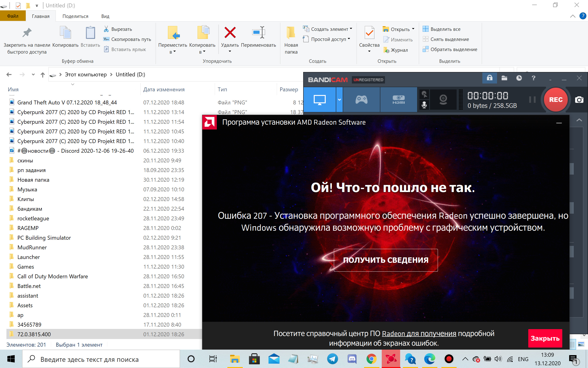The image size is (588, 368).
Task: Click the Переименовать icon
Action: pyautogui.click(x=258, y=33)
